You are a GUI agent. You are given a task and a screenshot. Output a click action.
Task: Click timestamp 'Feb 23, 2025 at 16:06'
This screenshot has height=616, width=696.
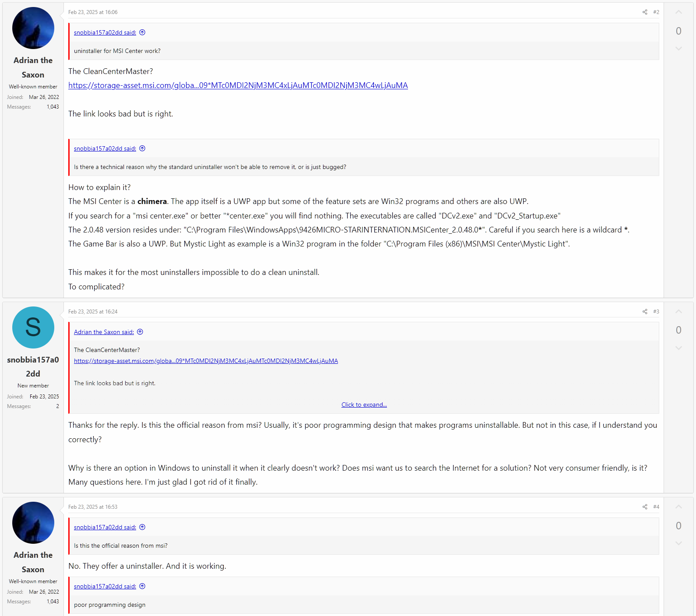coord(93,12)
